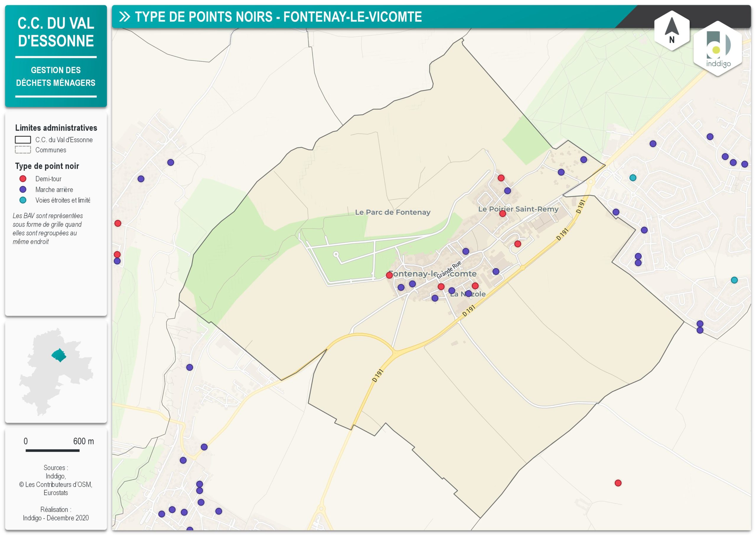The height and width of the screenshot is (535, 756).
Task: Click the italic BAV note in legend
Action: click(x=48, y=228)
